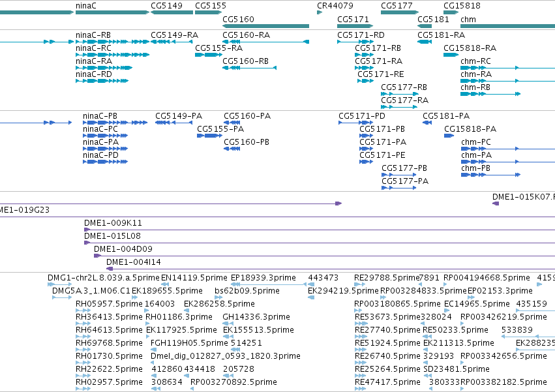Select the CG5155 gene label
555x392 pixels.
pos(211,6)
